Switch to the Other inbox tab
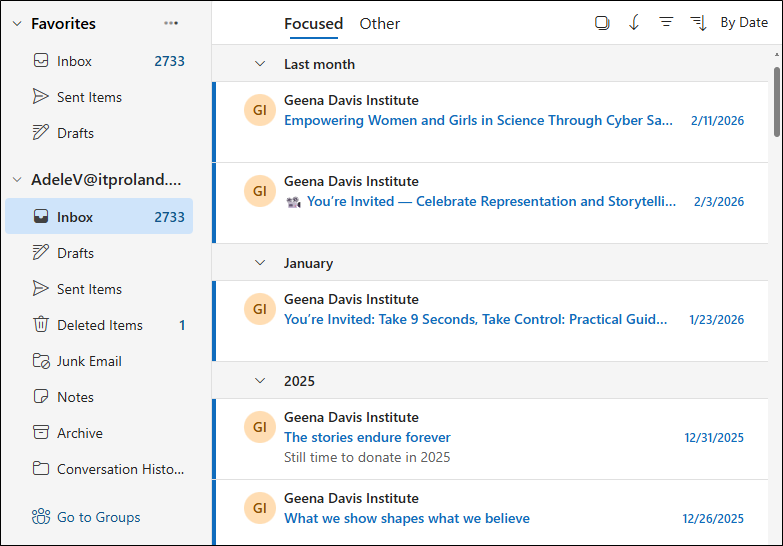 tap(379, 24)
